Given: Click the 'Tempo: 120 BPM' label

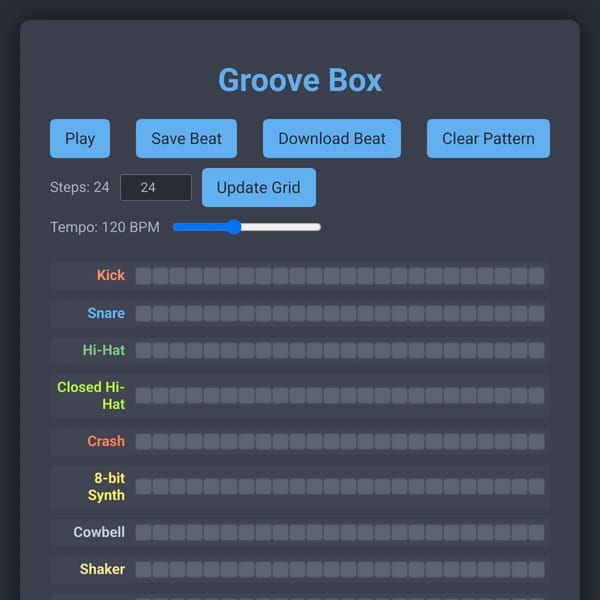Looking at the screenshot, I should (x=105, y=227).
